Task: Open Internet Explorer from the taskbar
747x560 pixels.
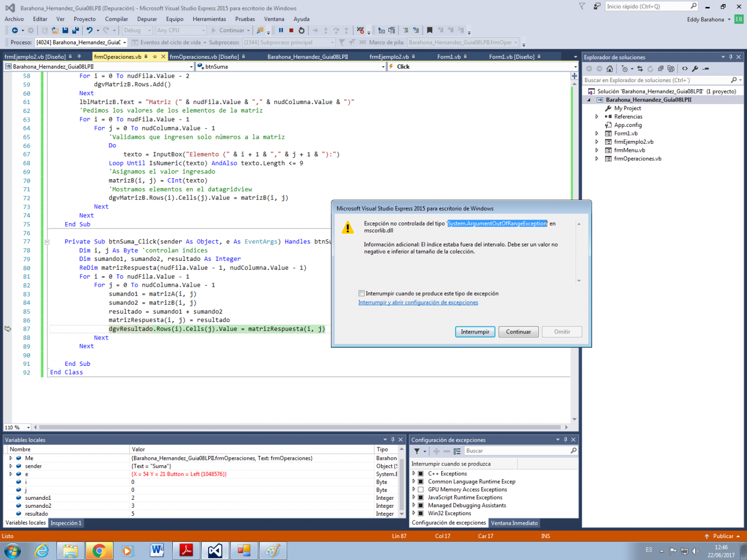Action: (x=42, y=551)
